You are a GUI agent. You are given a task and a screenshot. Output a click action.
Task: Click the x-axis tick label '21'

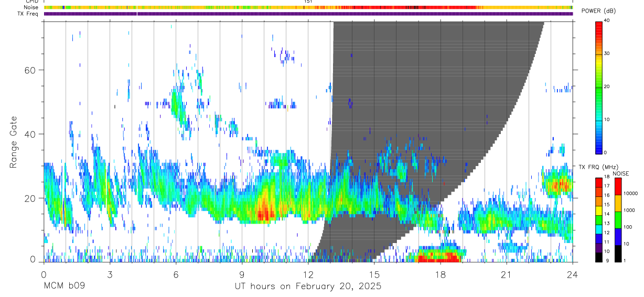coord(506,274)
